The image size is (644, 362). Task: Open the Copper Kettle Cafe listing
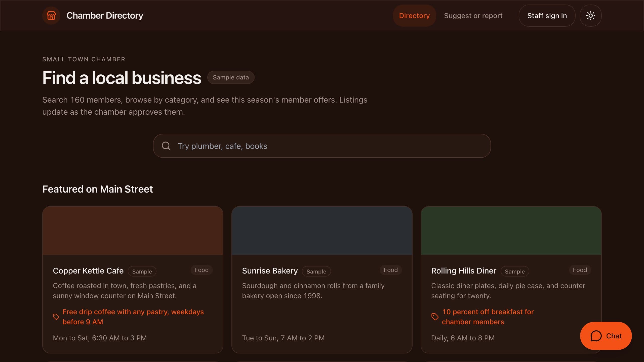tap(88, 271)
